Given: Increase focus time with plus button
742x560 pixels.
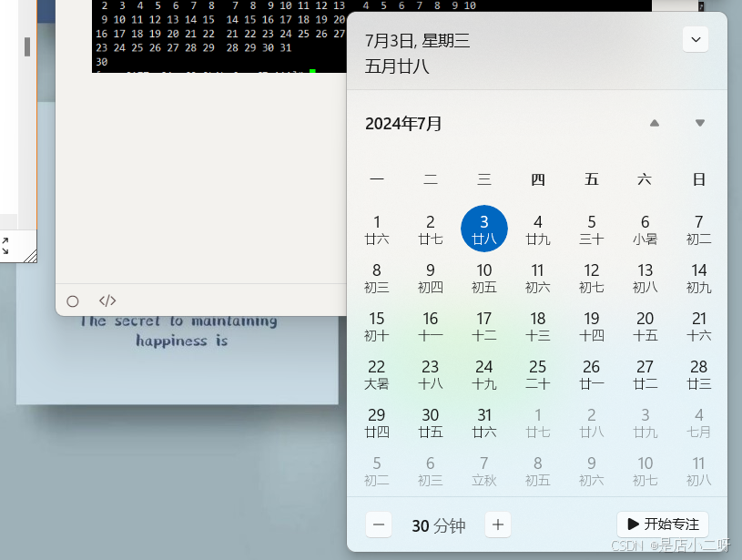Looking at the screenshot, I should (x=497, y=524).
